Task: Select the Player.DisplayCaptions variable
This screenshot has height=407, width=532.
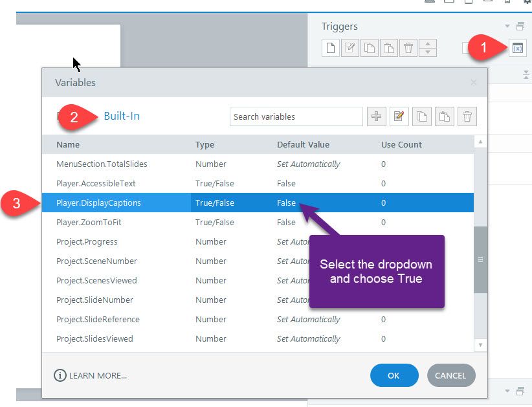Action: 258,203
